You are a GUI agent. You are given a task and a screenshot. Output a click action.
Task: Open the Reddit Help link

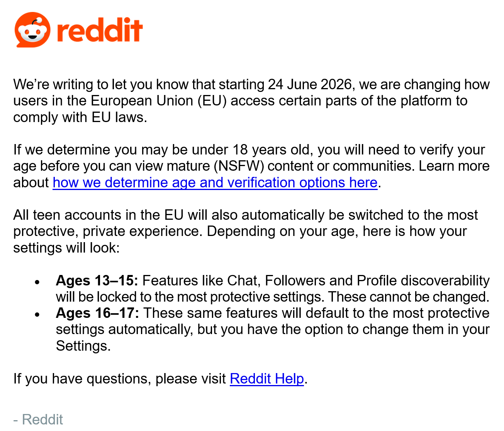pos(267,378)
